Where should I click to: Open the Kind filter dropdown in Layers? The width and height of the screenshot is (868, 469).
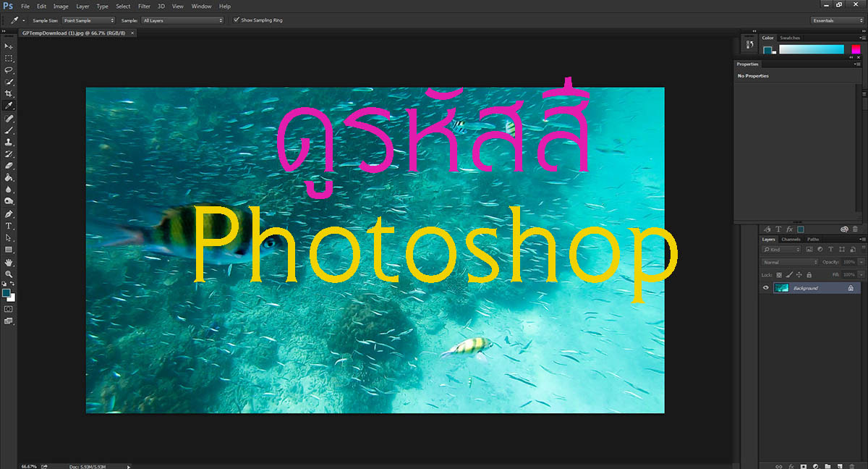(x=781, y=250)
